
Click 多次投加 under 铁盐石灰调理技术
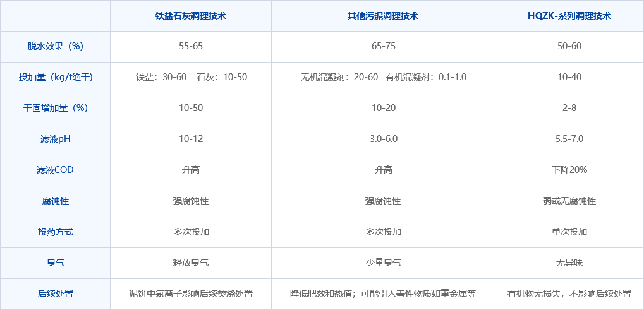191,232
